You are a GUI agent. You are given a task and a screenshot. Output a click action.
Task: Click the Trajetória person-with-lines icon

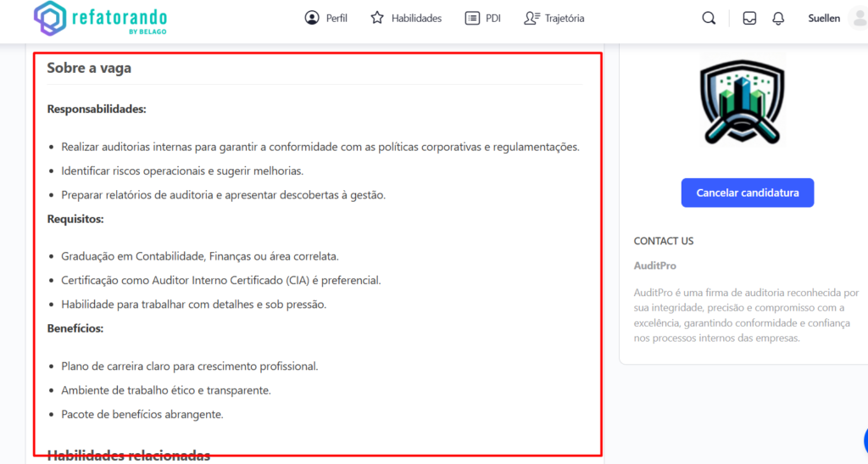[x=531, y=18]
